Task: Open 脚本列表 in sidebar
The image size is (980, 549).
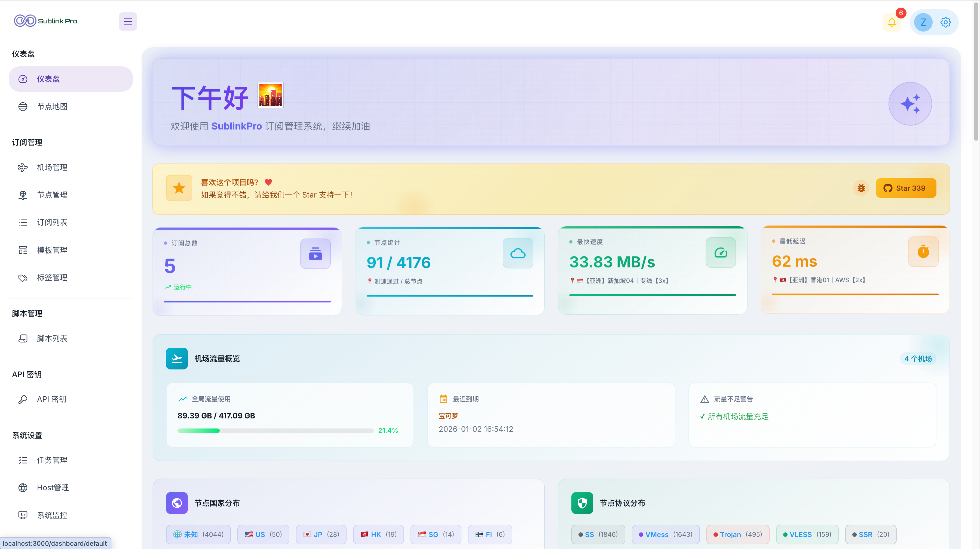Action: click(x=71, y=338)
